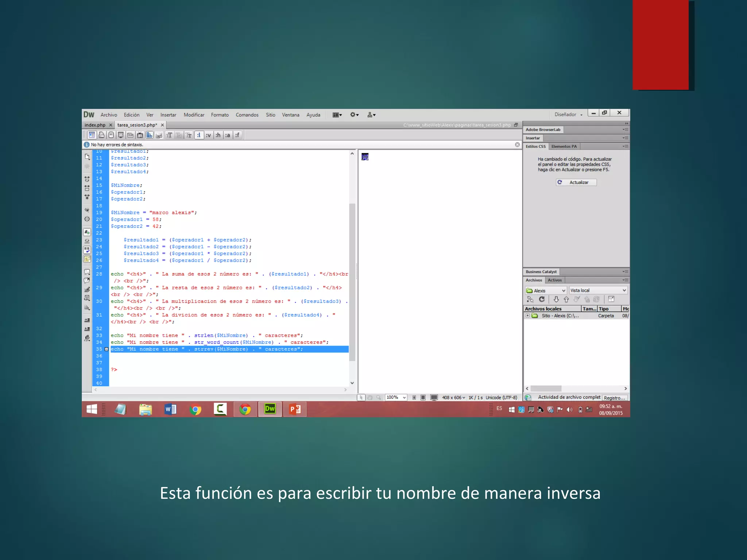Toggle word wrap in code view

click(87, 250)
